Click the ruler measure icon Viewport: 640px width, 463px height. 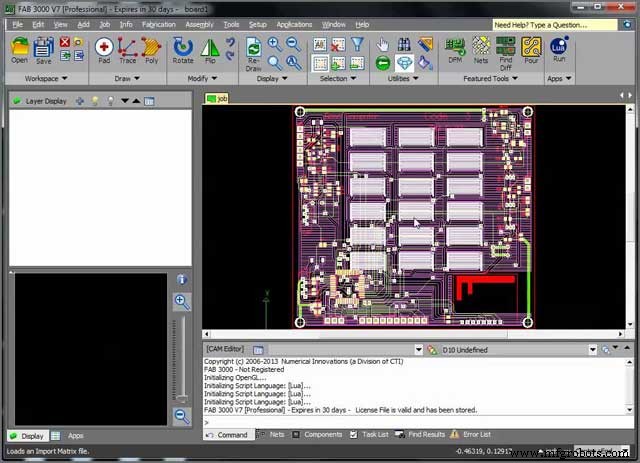tap(425, 44)
